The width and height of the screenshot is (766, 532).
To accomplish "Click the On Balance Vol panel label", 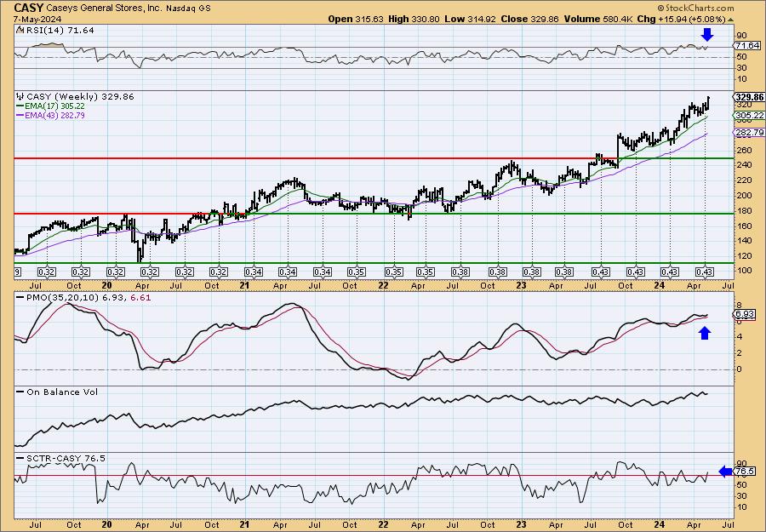I will pos(62,392).
